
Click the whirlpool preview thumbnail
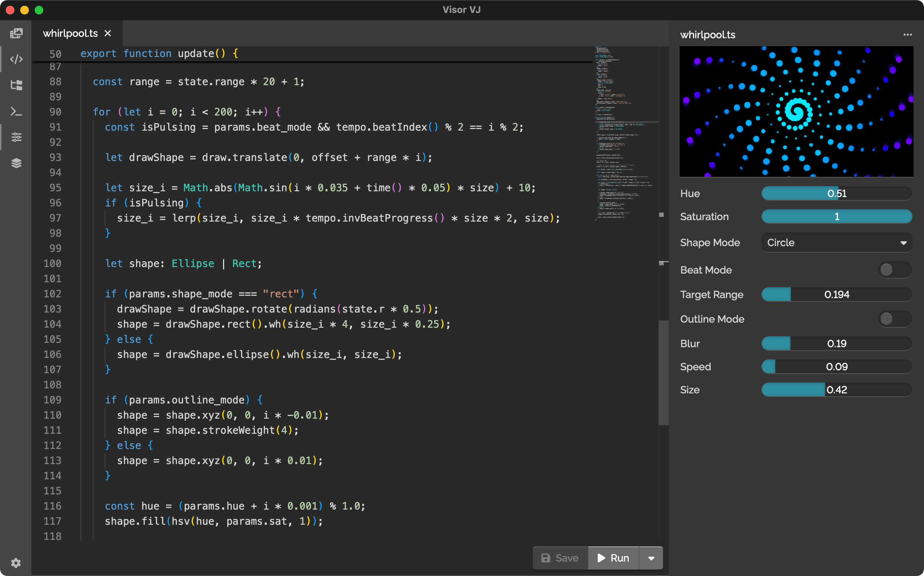pos(796,111)
